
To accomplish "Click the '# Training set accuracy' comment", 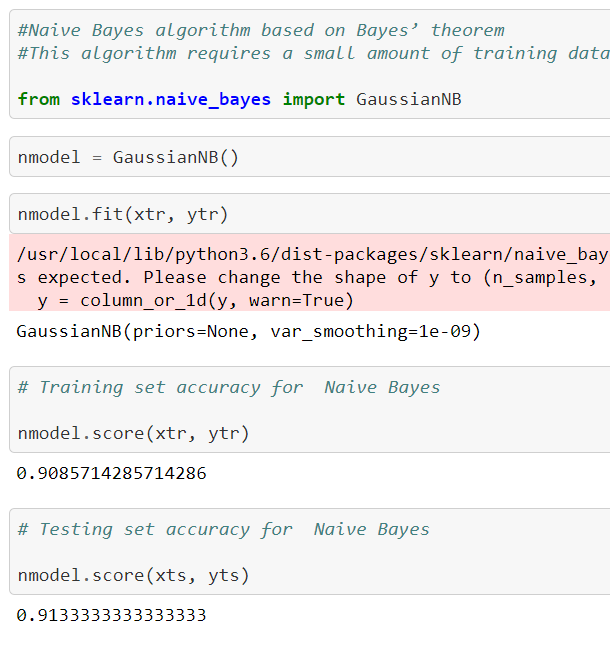I will tap(229, 387).
